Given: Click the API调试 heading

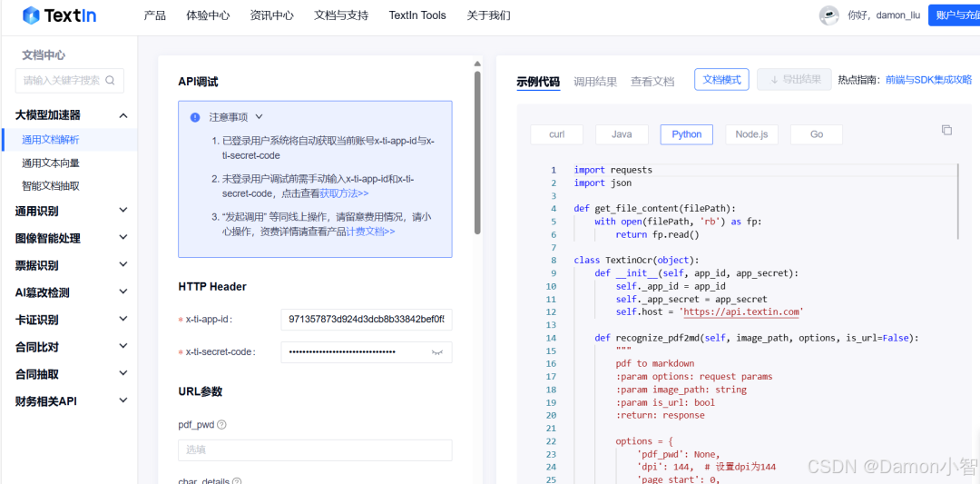Looking at the screenshot, I should point(198,82).
